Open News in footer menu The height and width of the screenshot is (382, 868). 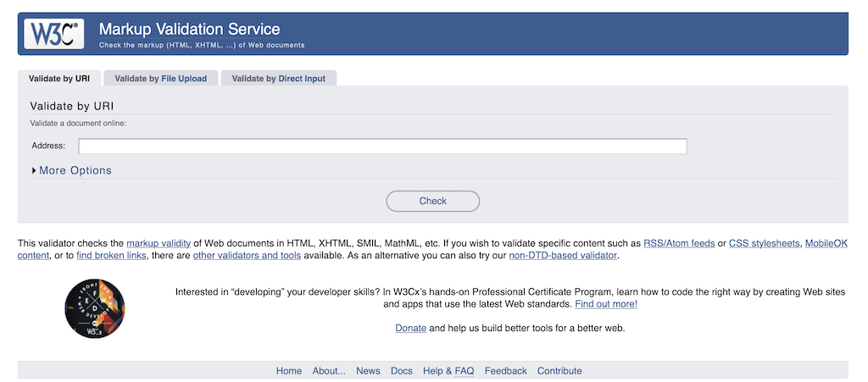click(368, 371)
